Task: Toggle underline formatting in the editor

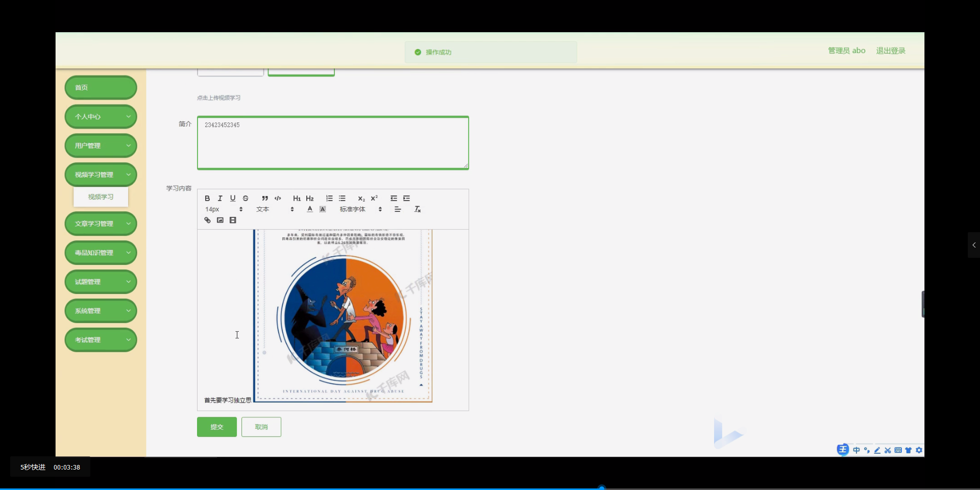Action: click(233, 198)
